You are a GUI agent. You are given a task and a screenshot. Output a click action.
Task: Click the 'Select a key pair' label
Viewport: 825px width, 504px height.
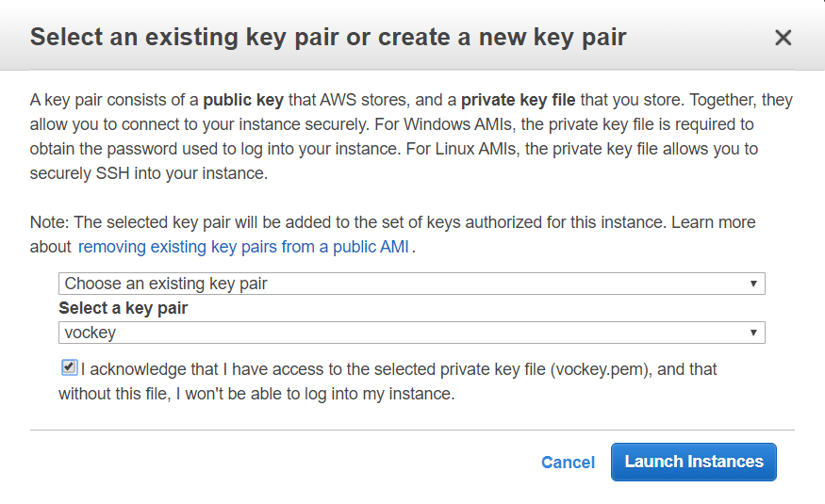pyautogui.click(x=123, y=308)
